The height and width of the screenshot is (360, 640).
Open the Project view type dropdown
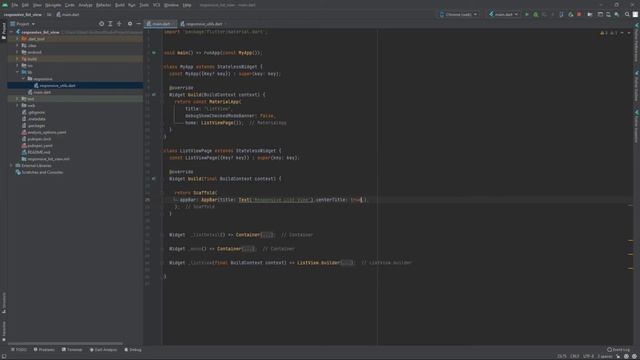(22, 24)
